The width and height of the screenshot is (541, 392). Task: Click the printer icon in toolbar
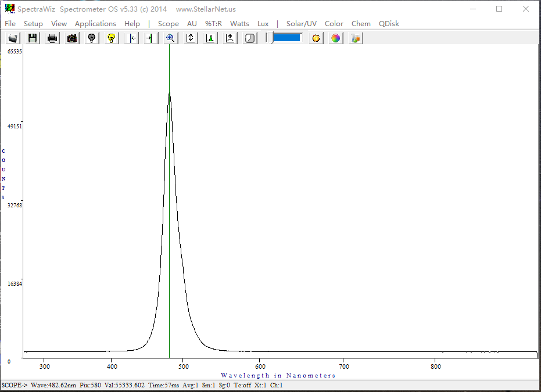[52, 38]
